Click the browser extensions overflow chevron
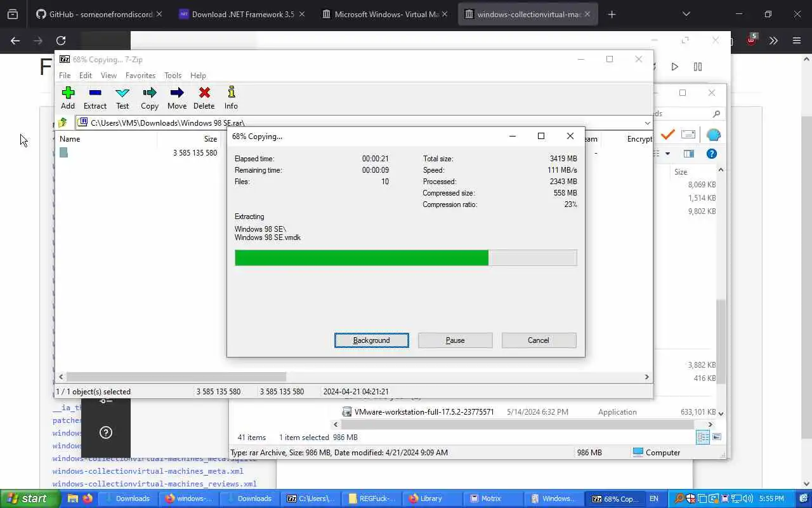Image resolution: width=812 pixels, height=508 pixels. click(x=773, y=41)
